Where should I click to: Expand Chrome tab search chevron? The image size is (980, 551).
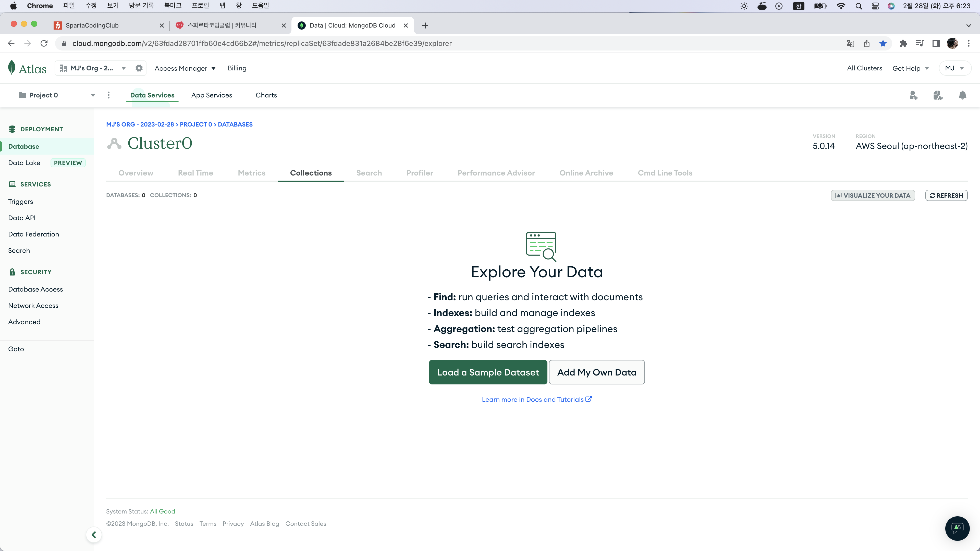coord(969,26)
